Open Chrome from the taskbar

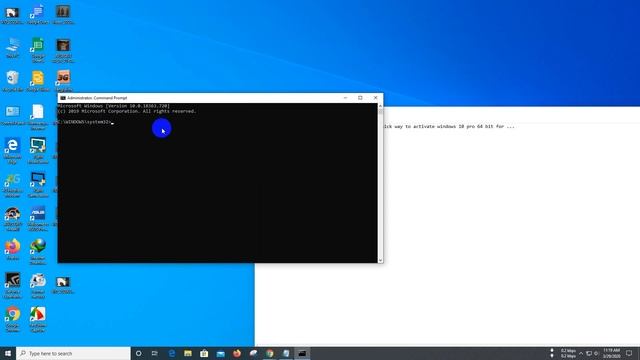[269, 353]
